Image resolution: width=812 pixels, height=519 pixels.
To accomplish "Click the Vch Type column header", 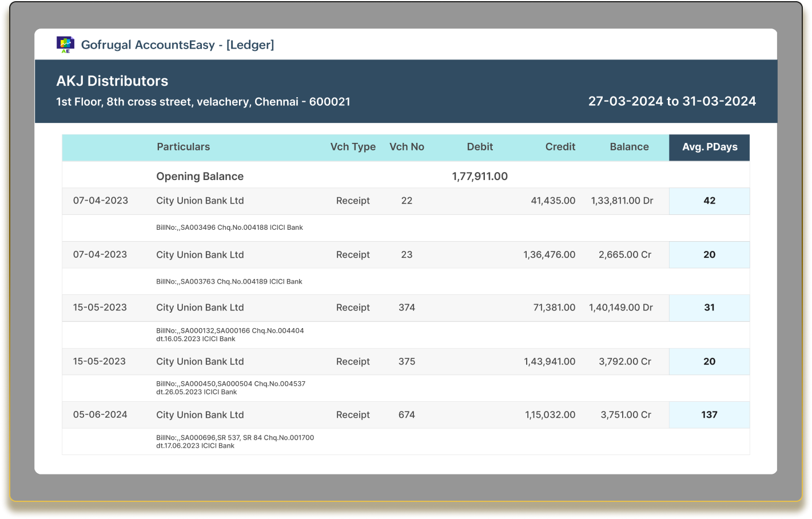I will coord(353,147).
